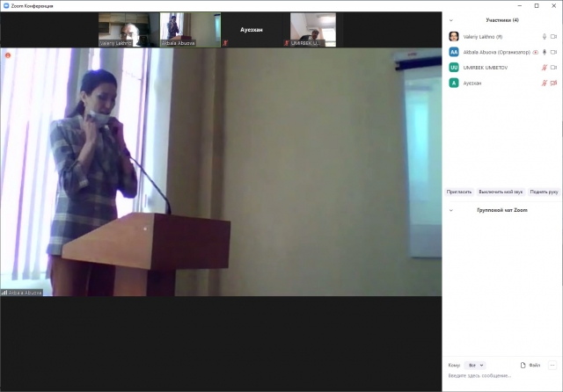This screenshot has height=392, width=563.
Task: Open the chat more options ellipsis button
Action: coord(552,365)
